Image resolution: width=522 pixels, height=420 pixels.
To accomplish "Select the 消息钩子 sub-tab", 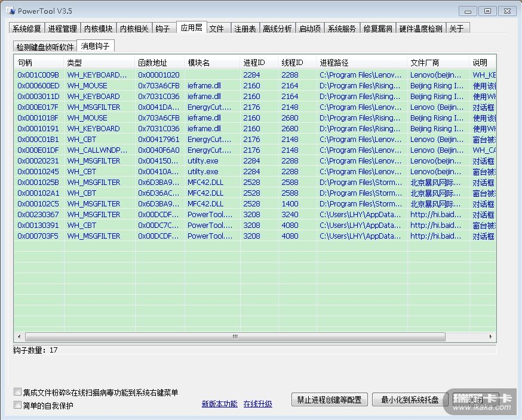I will coord(95,46).
